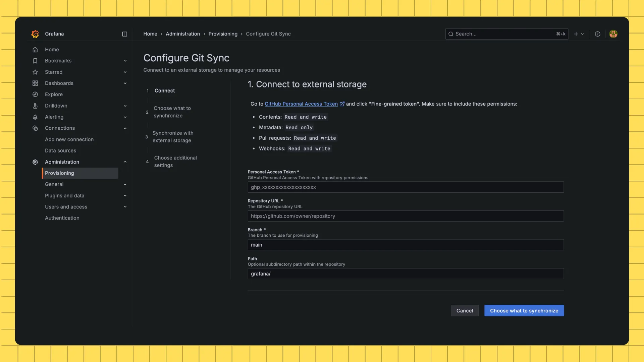Open the dropdown arrow beside plus icon
Viewport: 644px width, 362px height.
pos(582,34)
